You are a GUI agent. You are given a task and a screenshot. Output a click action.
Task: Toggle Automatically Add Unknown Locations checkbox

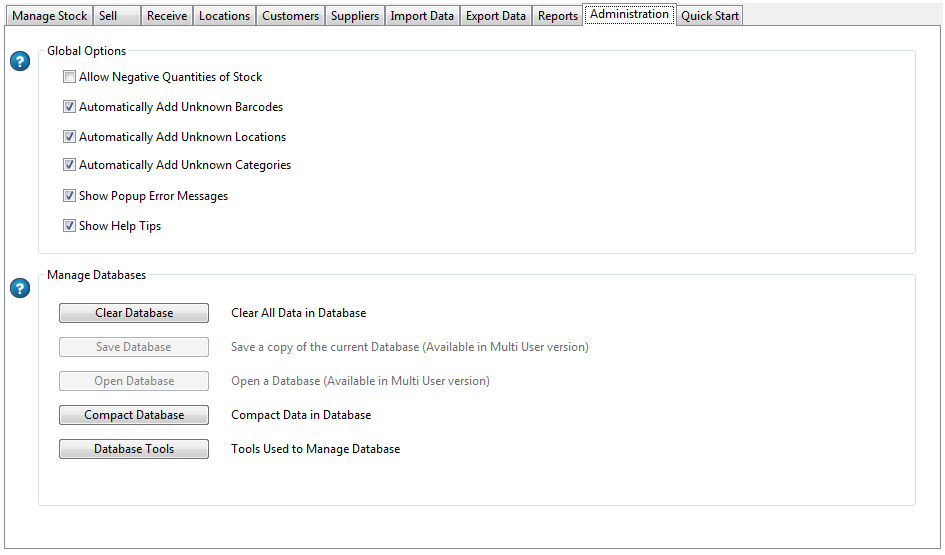coord(70,137)
